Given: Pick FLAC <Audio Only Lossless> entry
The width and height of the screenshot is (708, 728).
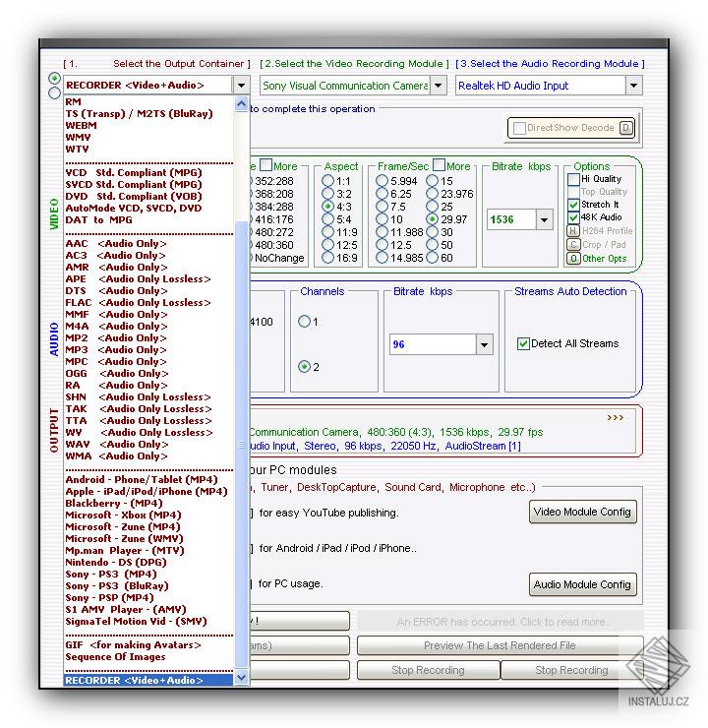Looking at the screenshot, I should (x=138, y=303).
